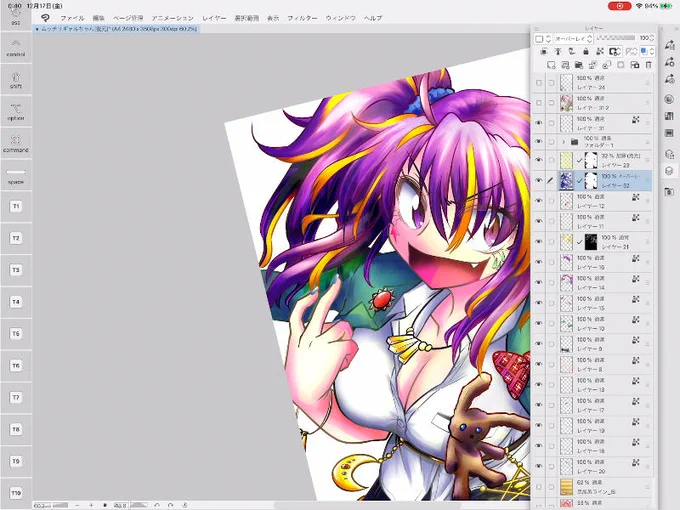This screenshot has width=680, height=510.
Task: Select the layer named レイヤー 17
Action: point(593,405)
